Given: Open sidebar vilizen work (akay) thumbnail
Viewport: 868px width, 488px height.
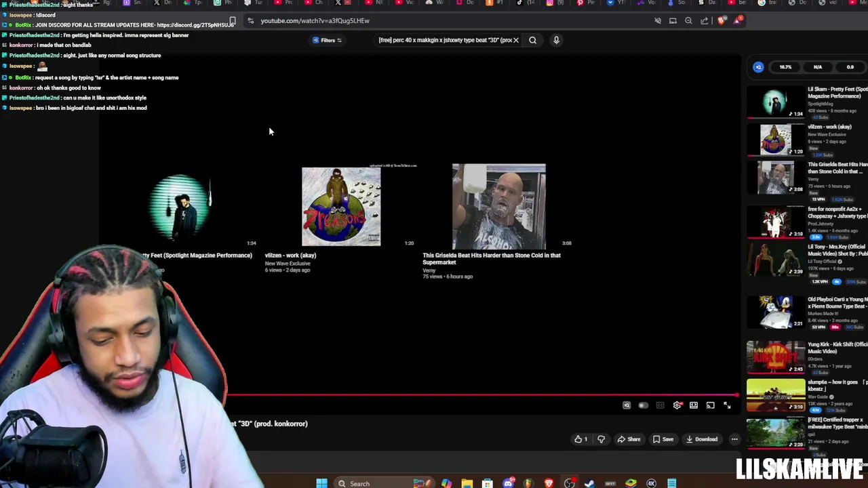Looking at the screenshot, I should click(x=776, y=140).
